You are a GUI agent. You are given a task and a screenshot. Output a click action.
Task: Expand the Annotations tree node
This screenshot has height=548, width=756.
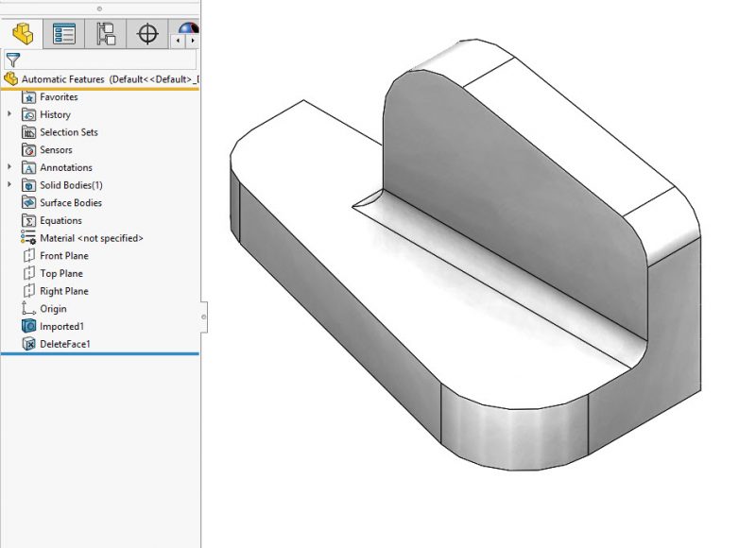click(10, 167)
